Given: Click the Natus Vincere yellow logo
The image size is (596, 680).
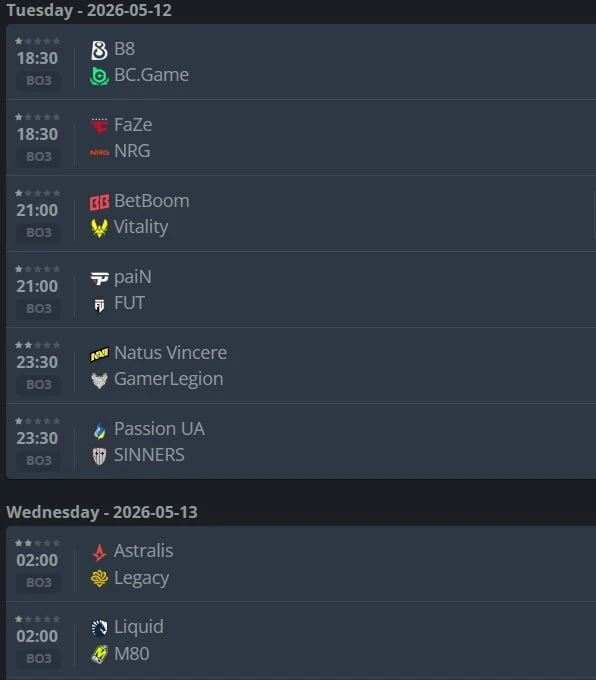Looking at the screenshot, I should click(x=99, y=354).
